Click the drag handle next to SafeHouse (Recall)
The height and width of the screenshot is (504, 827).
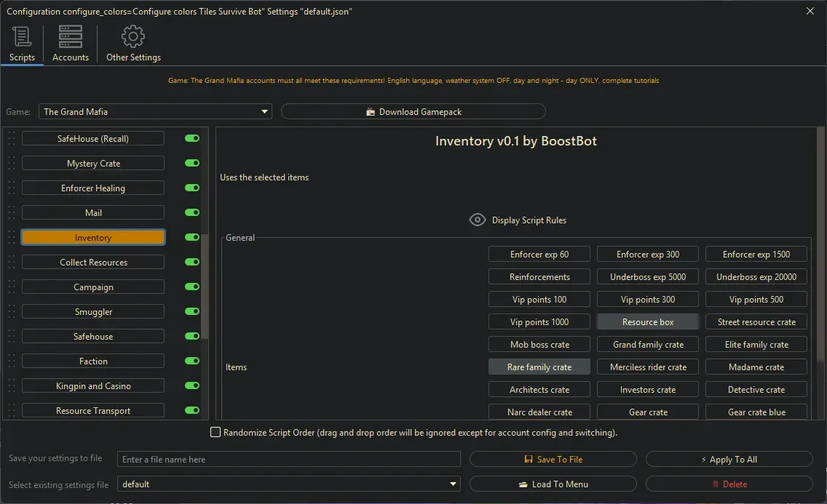pyautogui.click(x=12, y=138)
